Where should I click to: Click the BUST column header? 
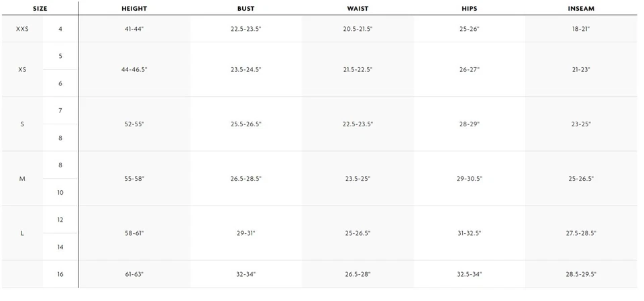246,9
